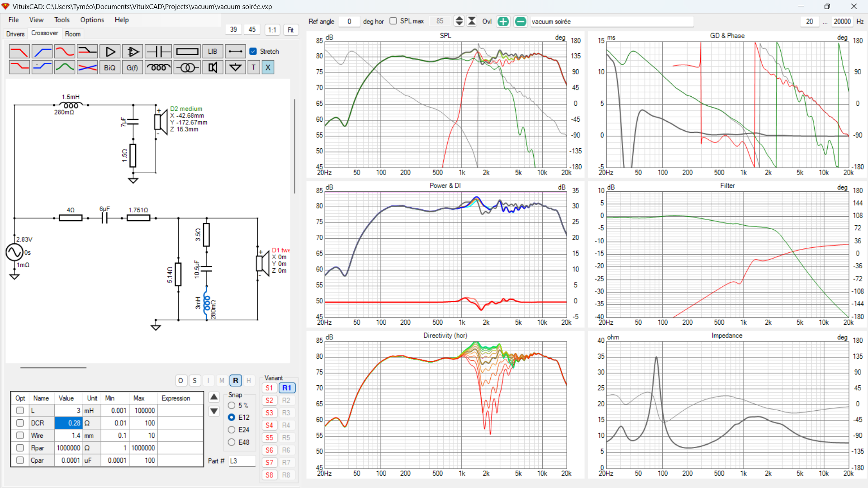
Task: Click the highlighted X toolbar button
Action: click(268, 67)
